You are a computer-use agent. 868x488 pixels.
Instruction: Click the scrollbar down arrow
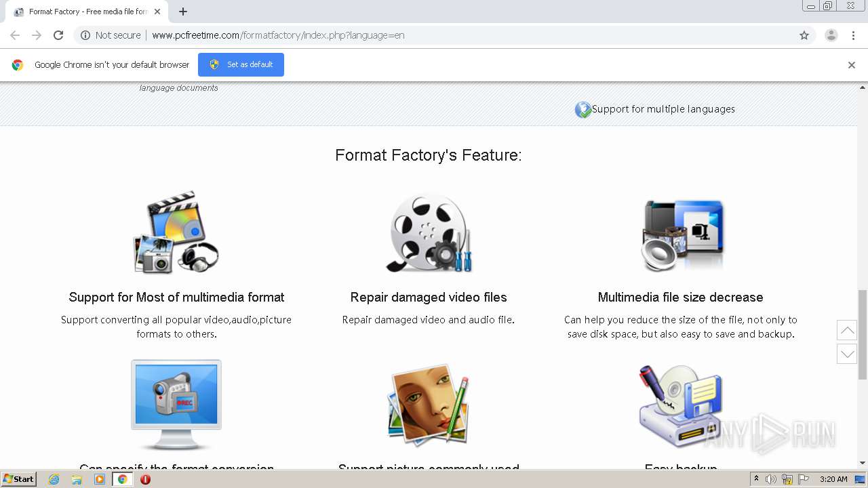point(863,463)
